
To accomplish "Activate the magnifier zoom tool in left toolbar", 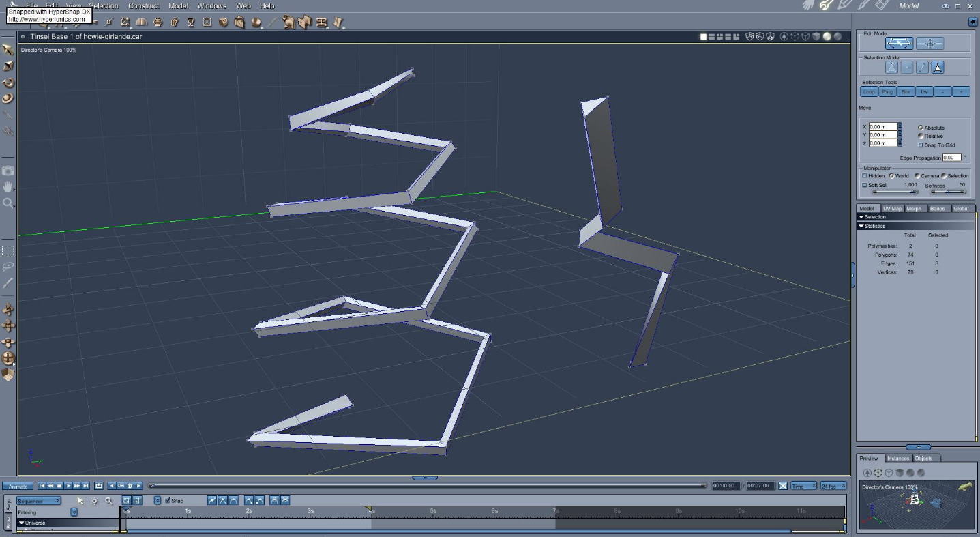I will point(8,203).
